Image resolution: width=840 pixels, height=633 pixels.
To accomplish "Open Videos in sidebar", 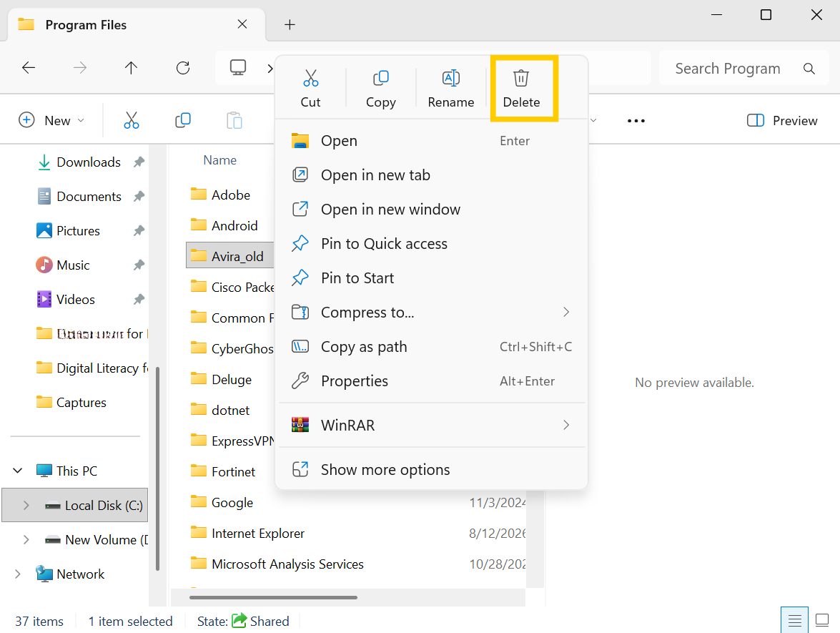I will tap(66, 300).
